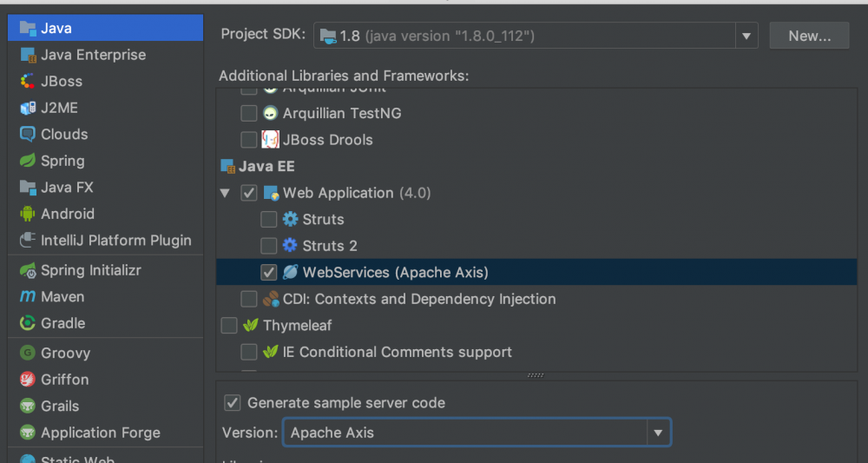Select Android project type
Image resolution: width=868 pixels, height=463 pixels.
point(106,214)
